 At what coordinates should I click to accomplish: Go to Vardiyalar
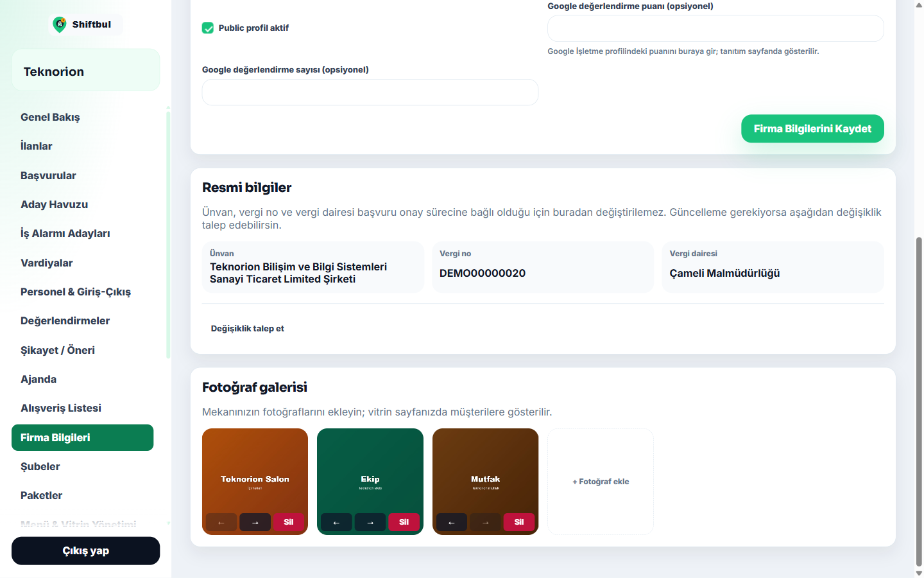(82, 263)
